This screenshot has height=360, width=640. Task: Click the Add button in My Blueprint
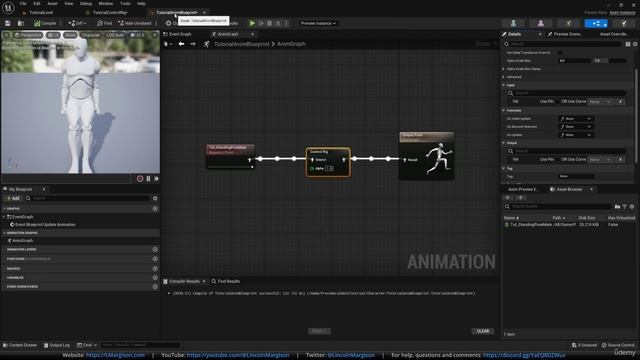click(13, 198)
